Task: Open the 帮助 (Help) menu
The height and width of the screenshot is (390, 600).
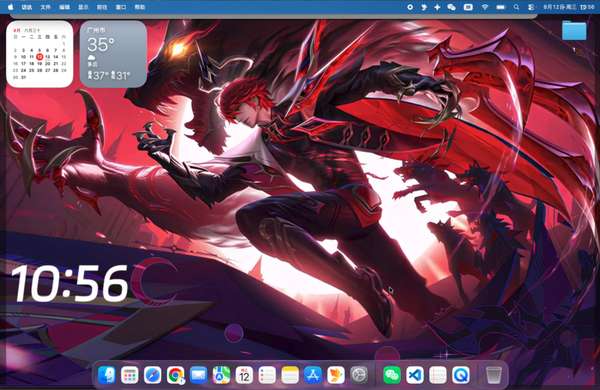Action: pos(140,7)
